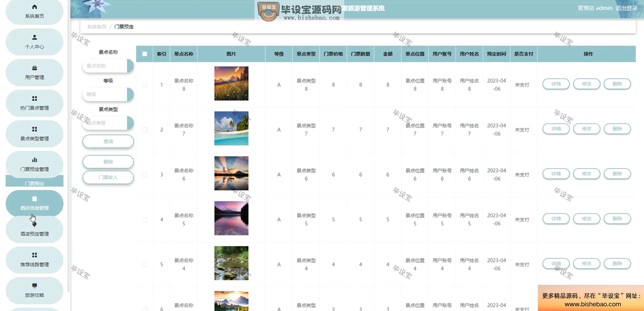This screenshot has height=311, width=644.
Task: Click 修改 for row 景点名称7
Action: pyautogui.click(x=586, y=129)
